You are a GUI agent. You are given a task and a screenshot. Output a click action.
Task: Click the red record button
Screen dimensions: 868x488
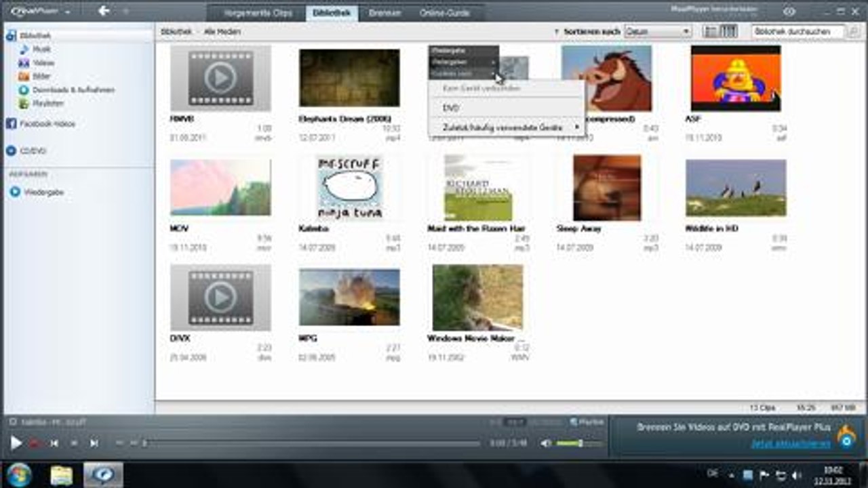pyautogui.click(x=35, y=443)
